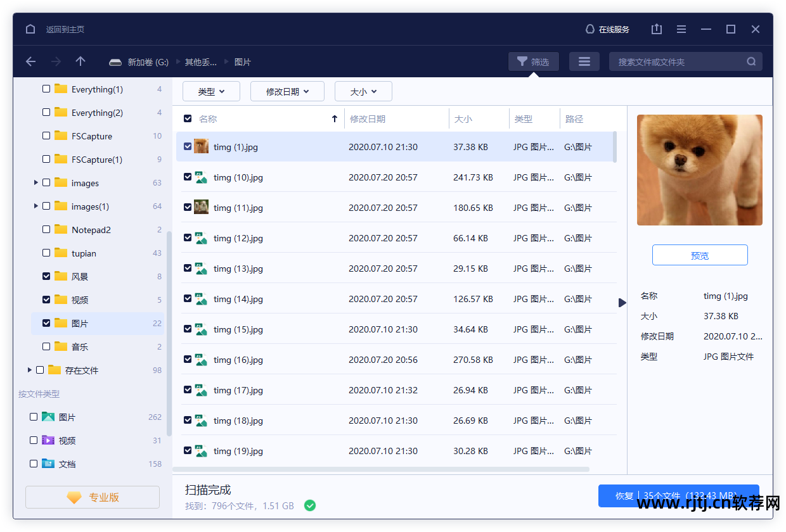Check the Everything(1) folder checkbox
The image size is (786, 532).
(x=46, y=89)
